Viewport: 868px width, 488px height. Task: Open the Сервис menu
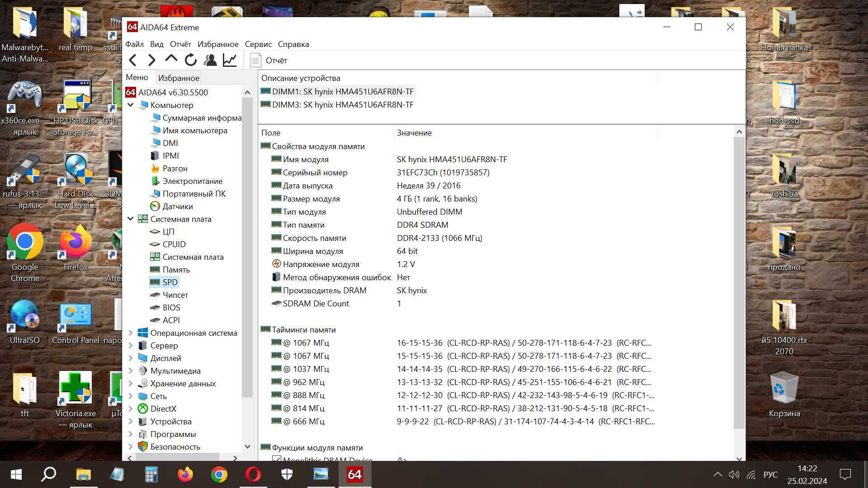tap(258, 44)
